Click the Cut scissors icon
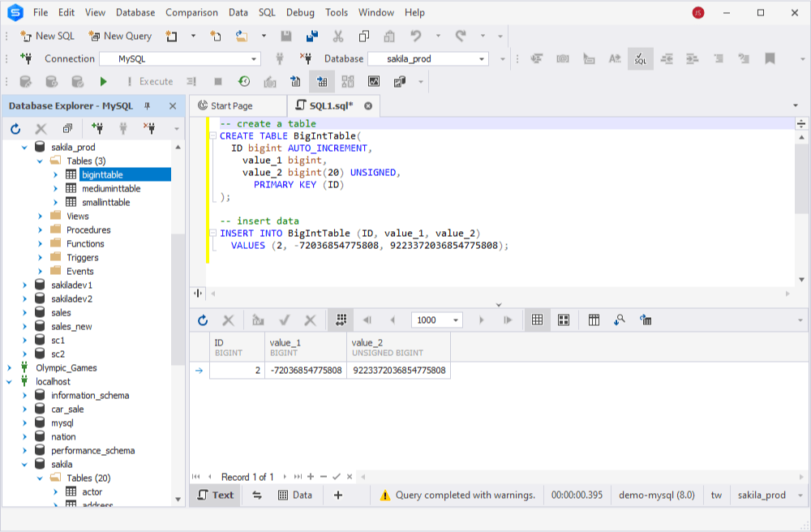 coord(338,36)
